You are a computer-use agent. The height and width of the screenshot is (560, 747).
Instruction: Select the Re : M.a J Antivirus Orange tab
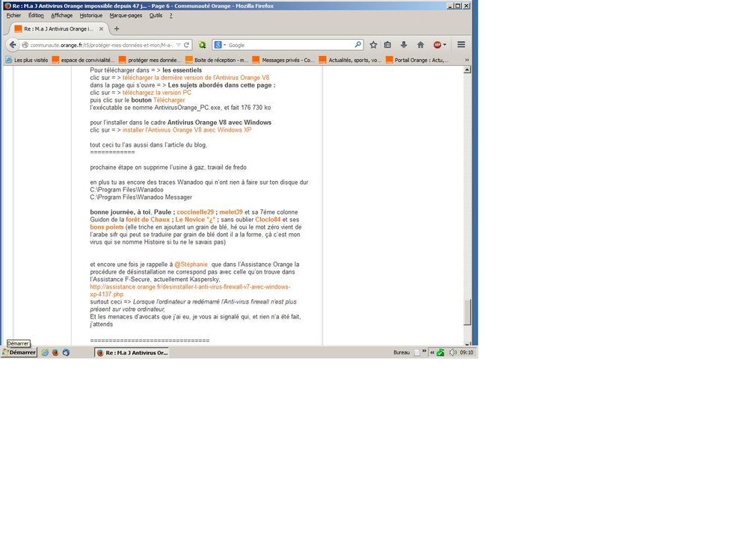click(58, 28)
